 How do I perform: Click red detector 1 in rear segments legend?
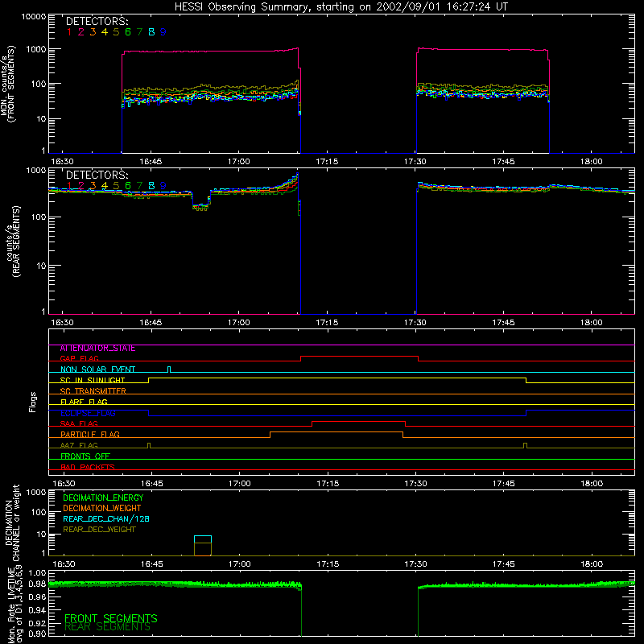tap(69, 186)
